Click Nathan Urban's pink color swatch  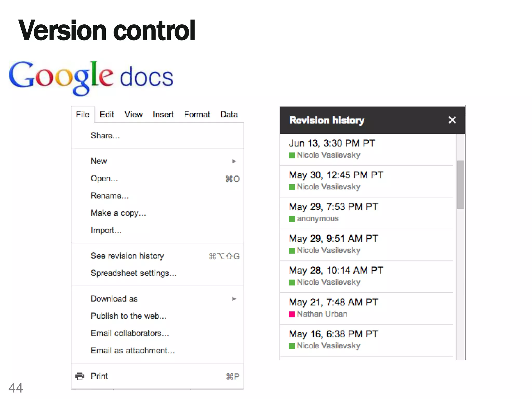click(292, 314)
